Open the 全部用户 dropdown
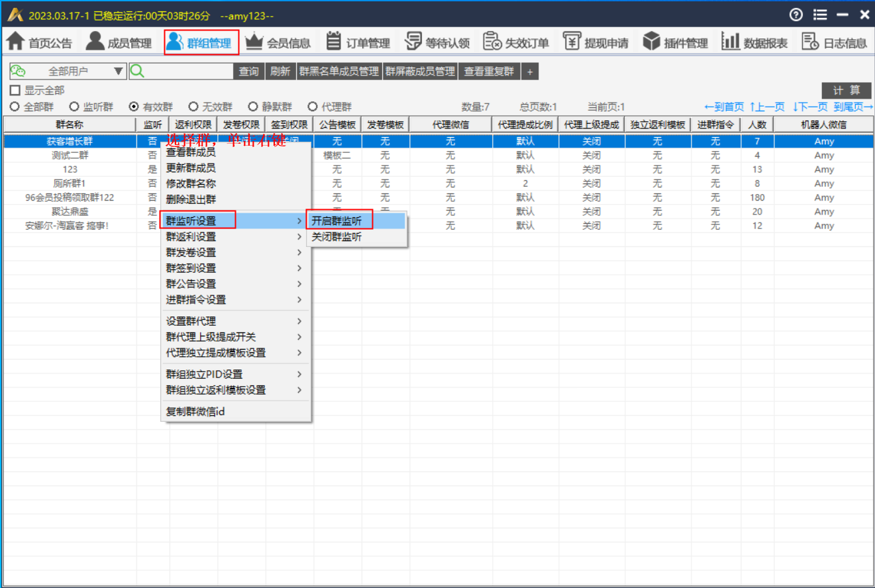 click(68, 72)
